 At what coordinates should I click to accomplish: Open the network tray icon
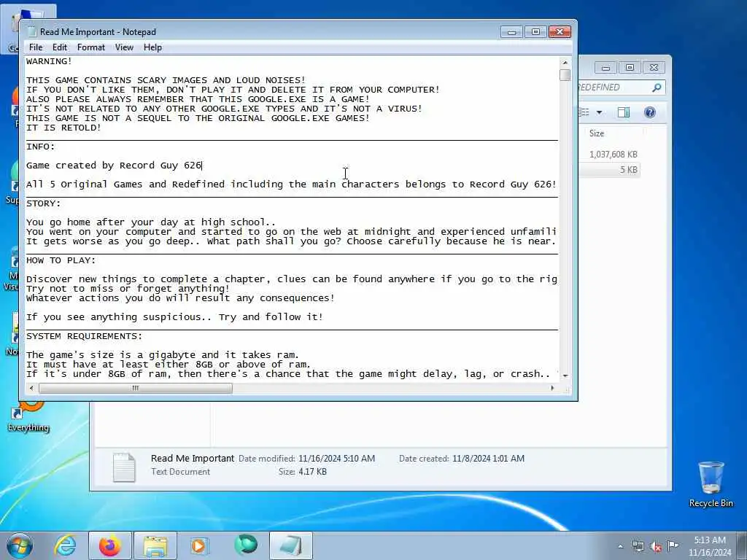pos(638,547)
